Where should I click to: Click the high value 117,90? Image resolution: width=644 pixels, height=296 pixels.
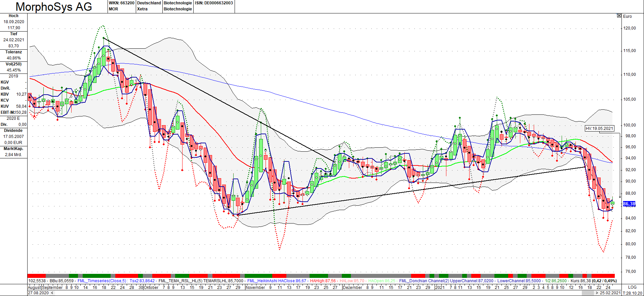click(x=14, y=28)
